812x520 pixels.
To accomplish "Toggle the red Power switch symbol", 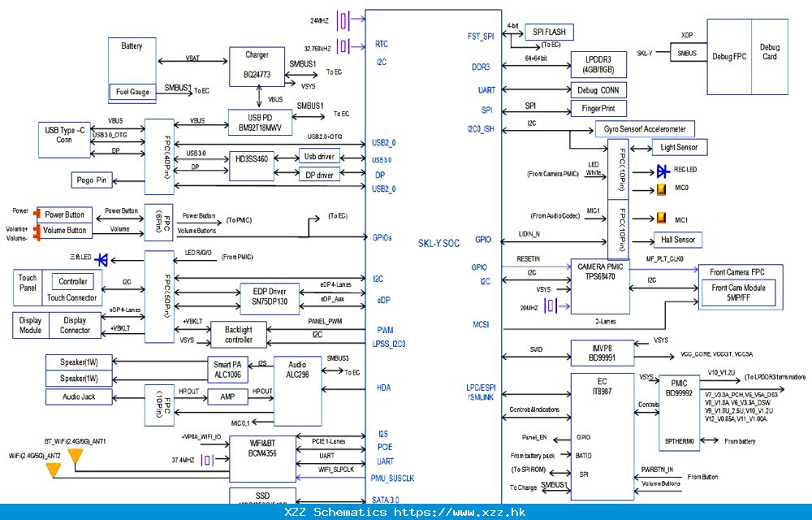I will [x=36, y=214].
